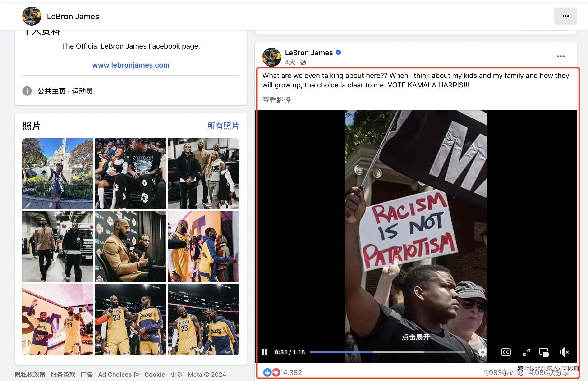The image size is (588, 381).
Task: Pause the playing video
Action: pyautogui.click(x=265, y=352)
